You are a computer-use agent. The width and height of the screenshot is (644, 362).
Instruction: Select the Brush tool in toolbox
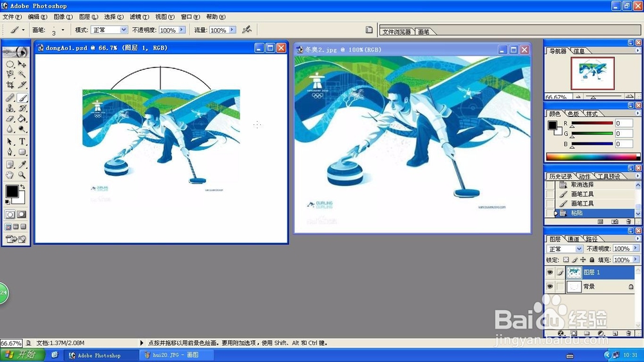pos(22,98)
